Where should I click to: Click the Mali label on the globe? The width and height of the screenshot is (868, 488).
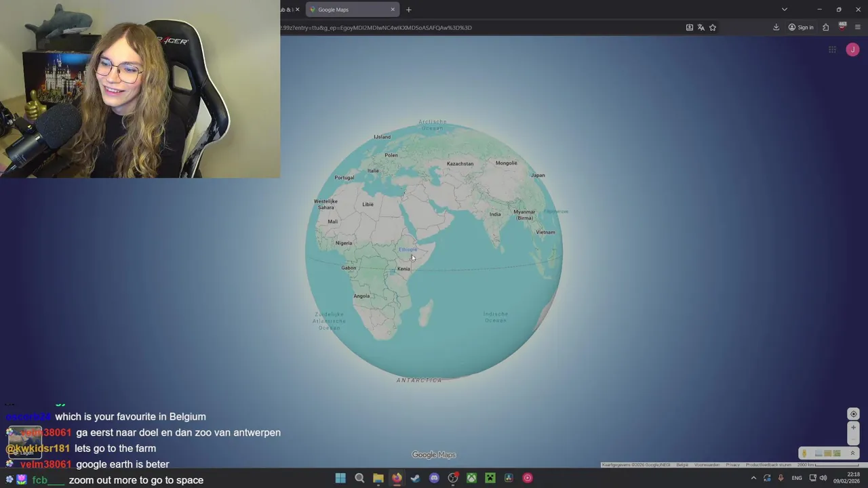(332, 222)
